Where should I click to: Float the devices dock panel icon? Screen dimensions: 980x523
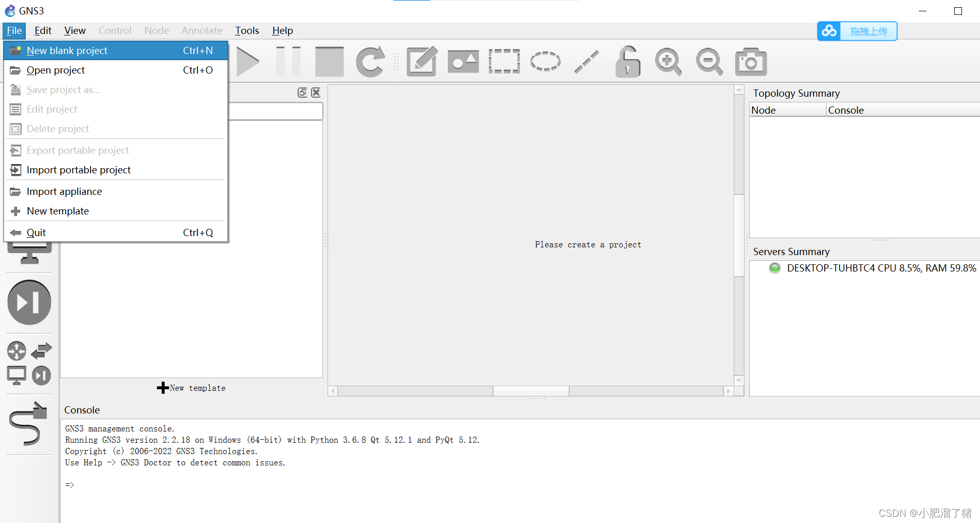click(302, 93)
